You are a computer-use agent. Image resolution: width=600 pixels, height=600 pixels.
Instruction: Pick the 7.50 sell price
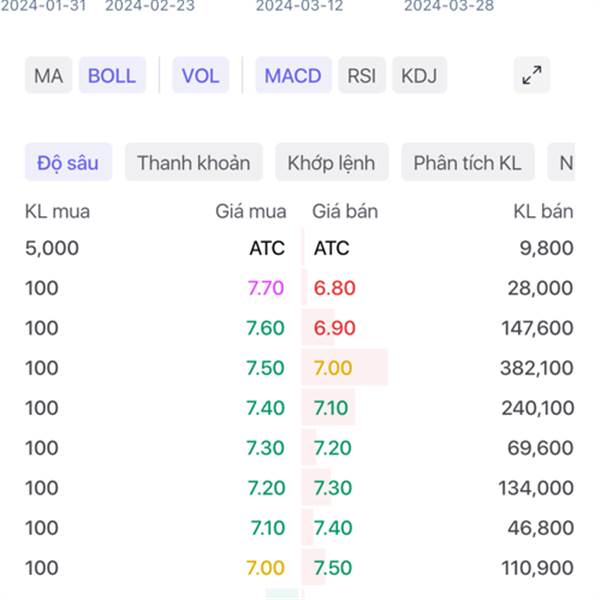(333, 568)
